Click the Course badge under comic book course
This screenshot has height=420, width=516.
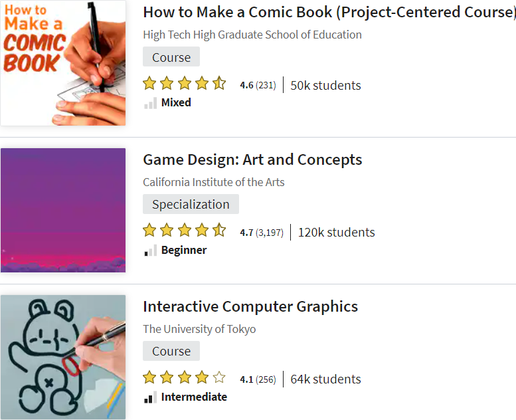(171, 57)
